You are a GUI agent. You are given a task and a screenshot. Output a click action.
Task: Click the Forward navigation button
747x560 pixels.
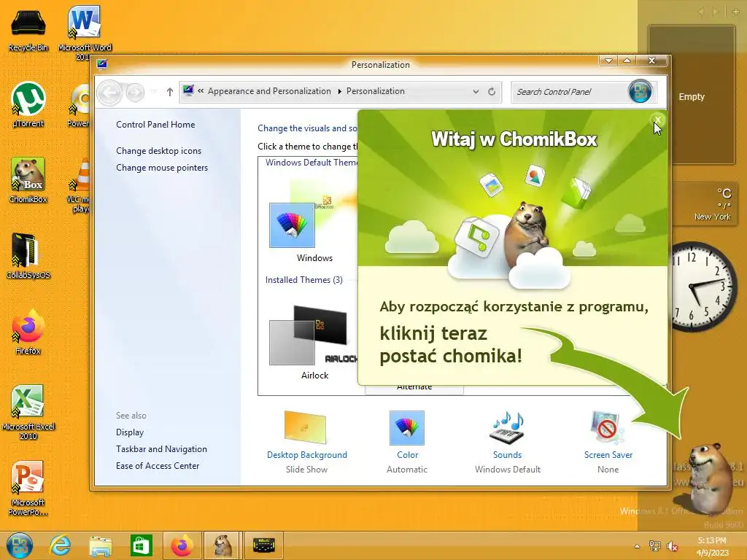click(135, 92)
